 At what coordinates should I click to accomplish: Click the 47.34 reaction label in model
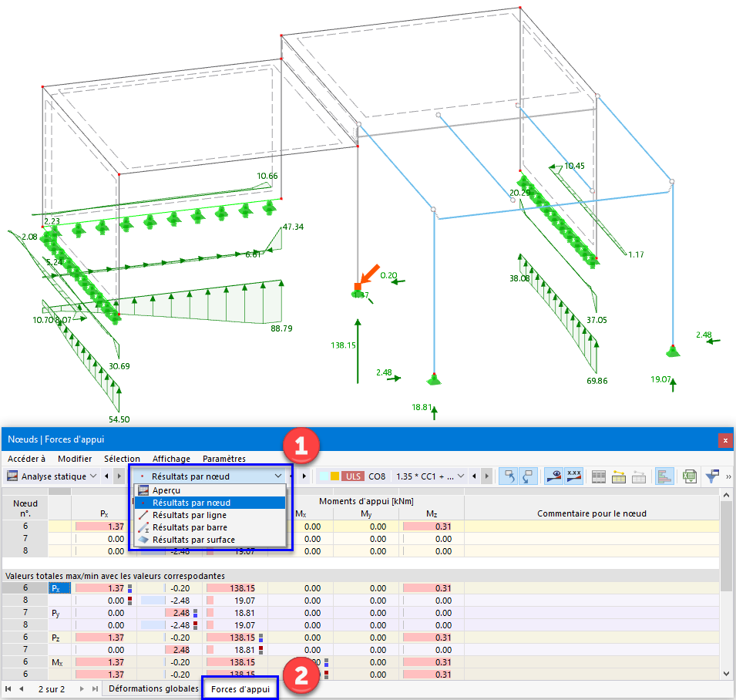293,227
